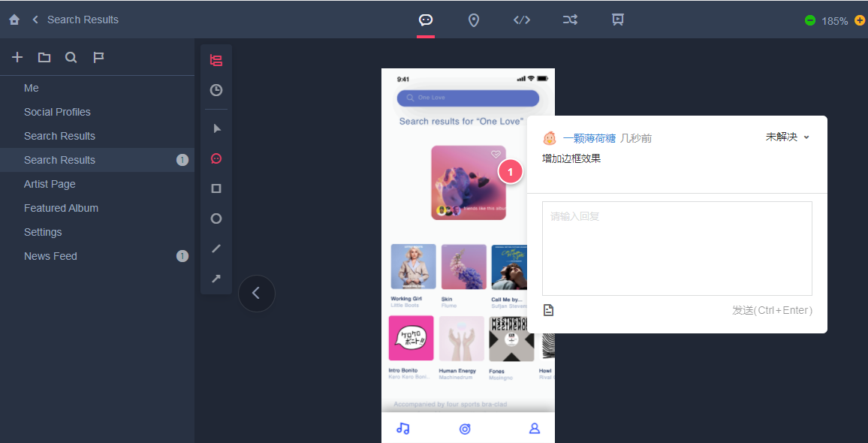The width and height of the screenshot is (868, 443).
Task: Click the Skin album cover
Action: [464, 267]
